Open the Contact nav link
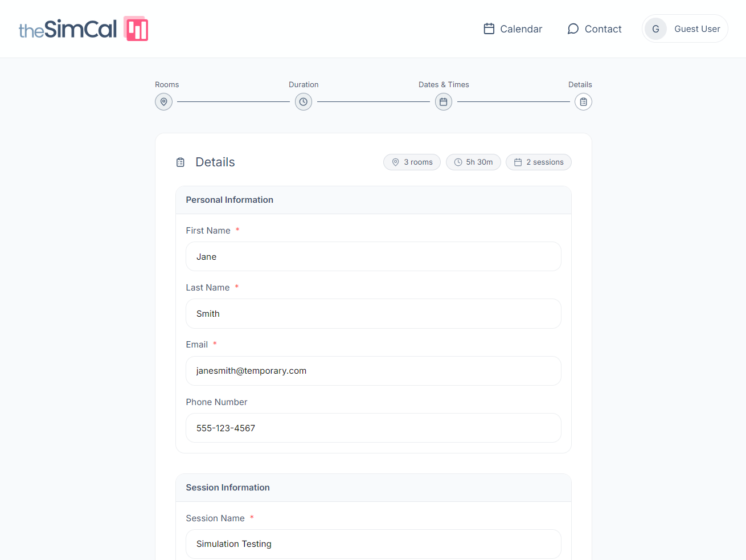 595,28
